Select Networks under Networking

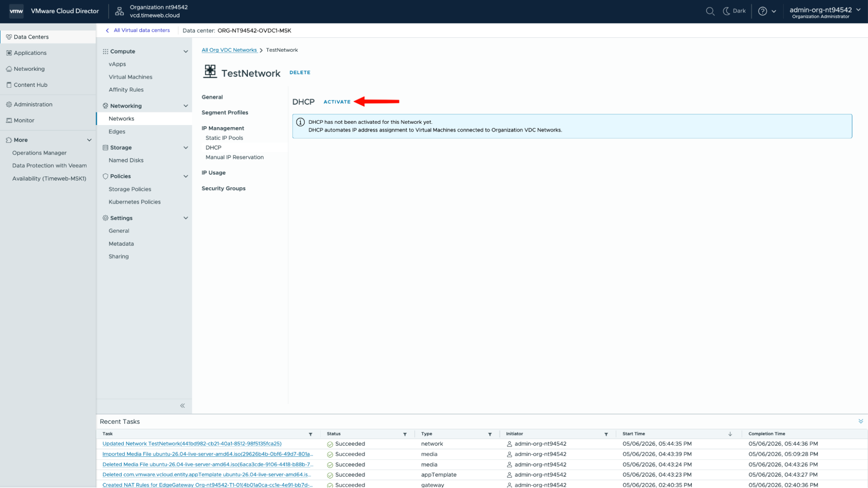[x=121, y=119]
